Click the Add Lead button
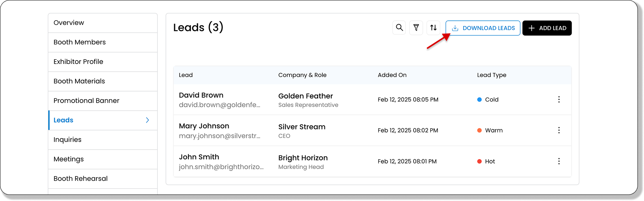The width and height of the screenshot is (644, 201). 547,28
